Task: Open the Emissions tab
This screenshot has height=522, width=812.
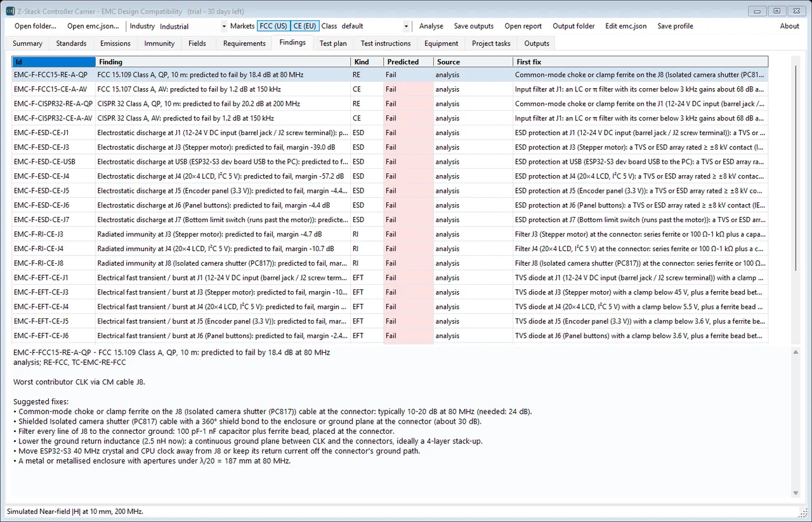Action: click(115, 43)
